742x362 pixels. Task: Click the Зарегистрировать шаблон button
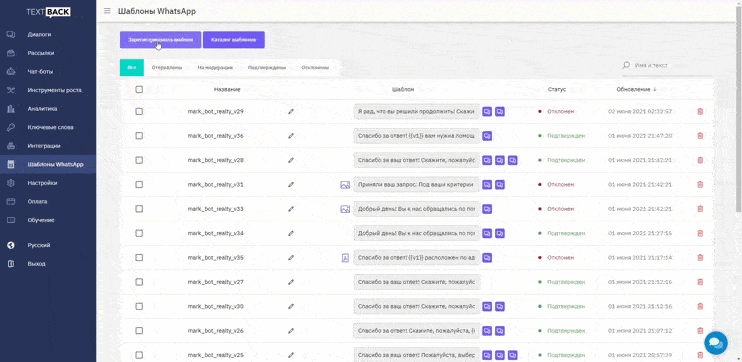tap(160, 40)
